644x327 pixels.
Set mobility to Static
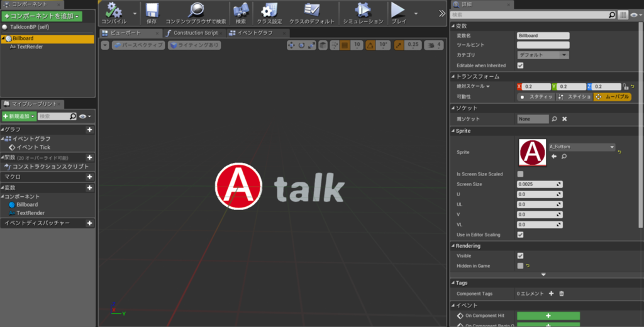click(536, 97)
